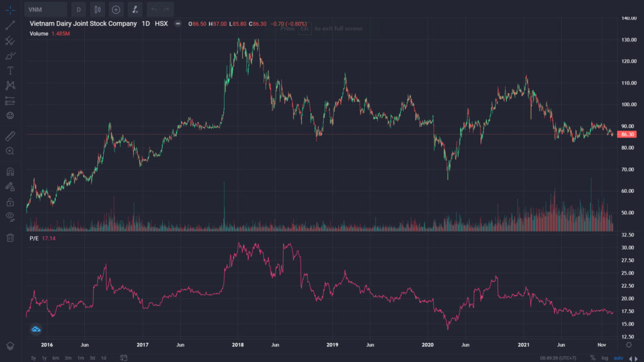This screenshot has height=362, width=644.
Task: Select the text annotation tool
Action: tap(10, 70)
